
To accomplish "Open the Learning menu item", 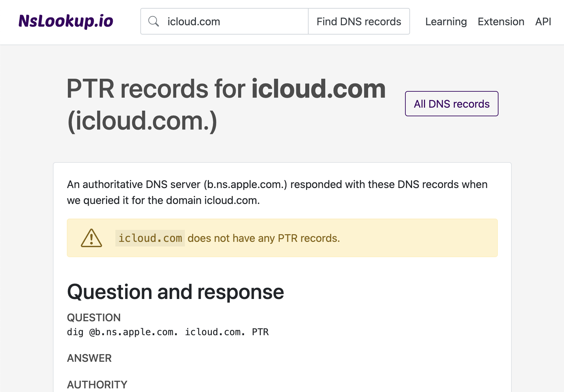I will coord(446,21).
